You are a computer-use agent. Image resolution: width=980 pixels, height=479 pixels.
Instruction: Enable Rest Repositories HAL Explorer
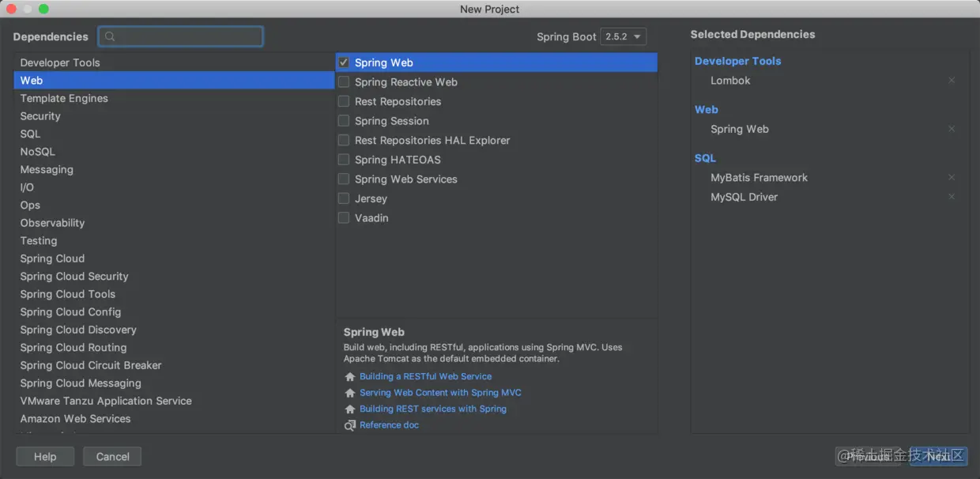[x=344, y=140]
